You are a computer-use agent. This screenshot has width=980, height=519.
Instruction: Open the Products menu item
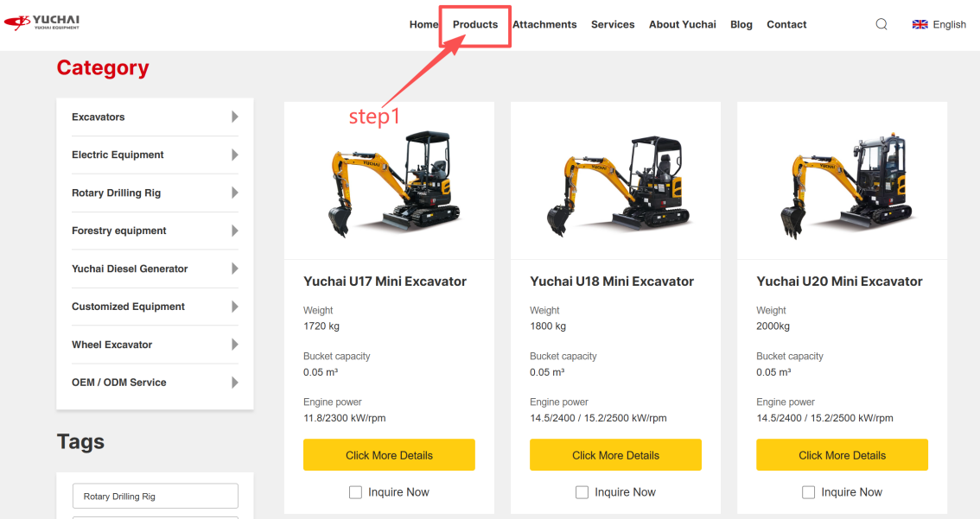pos(474,24)
